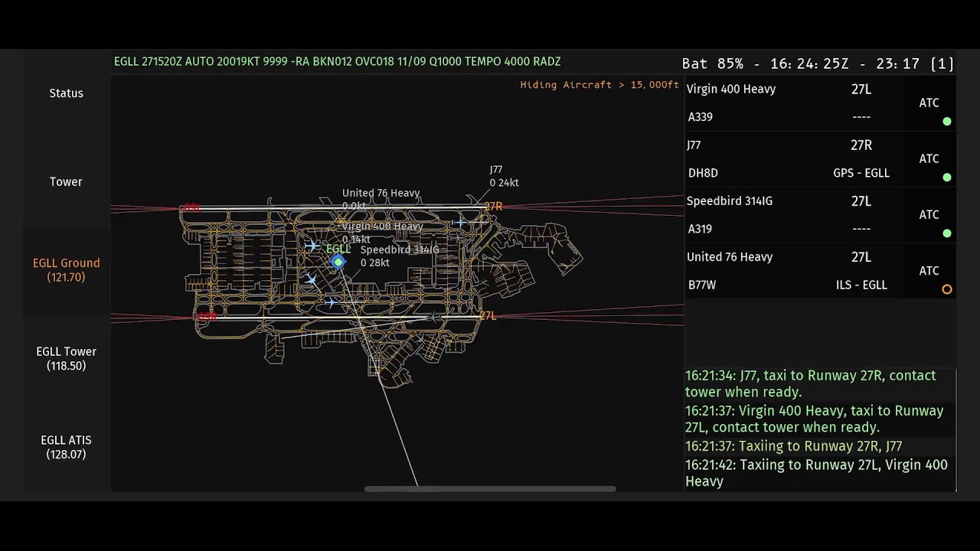Select the aircraft icon beside the 27R threshold
The width and height of the screenshot is (980, 551).
[459, 222]
